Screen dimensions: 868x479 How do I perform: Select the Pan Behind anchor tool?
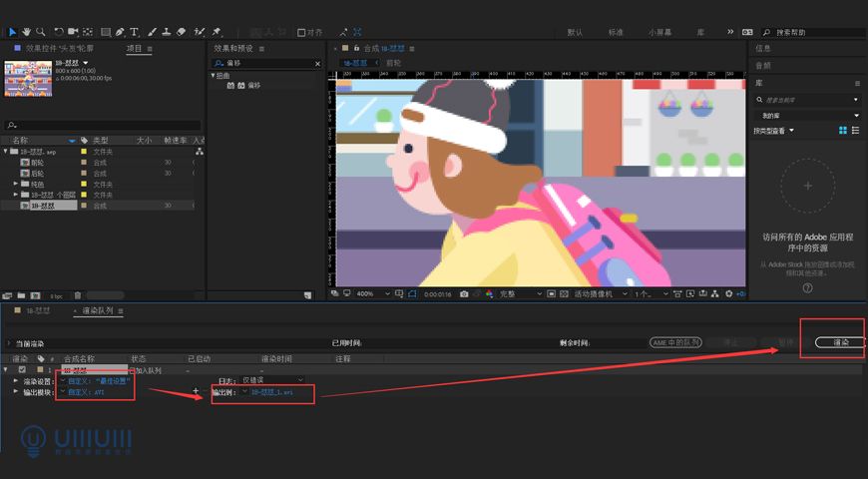pyautogui.click(x=88, y=32)
